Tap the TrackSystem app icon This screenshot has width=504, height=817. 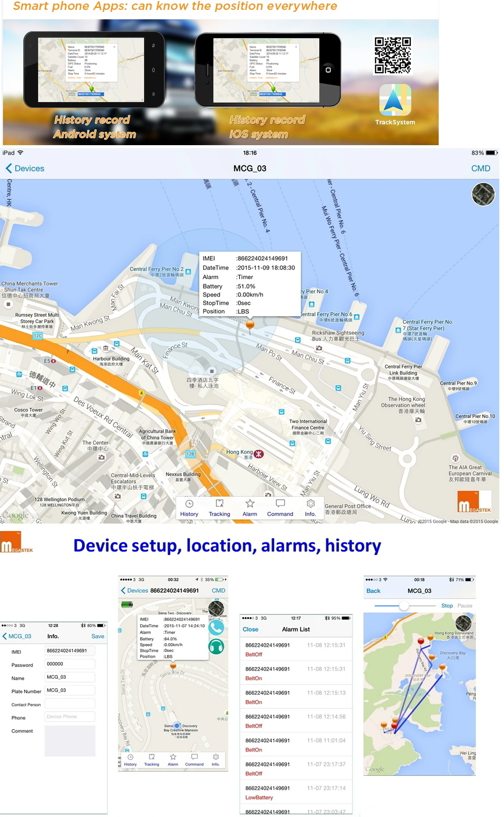point(395,100)
